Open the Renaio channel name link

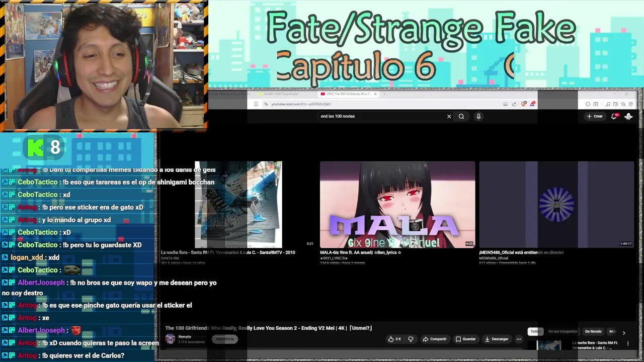tap(185, 336)
